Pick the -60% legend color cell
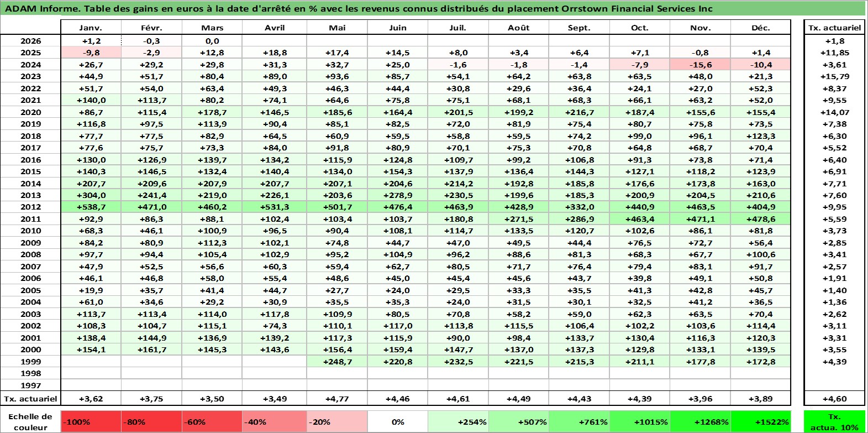The height and width of the screenshot is (433, 868). (212, 421)
